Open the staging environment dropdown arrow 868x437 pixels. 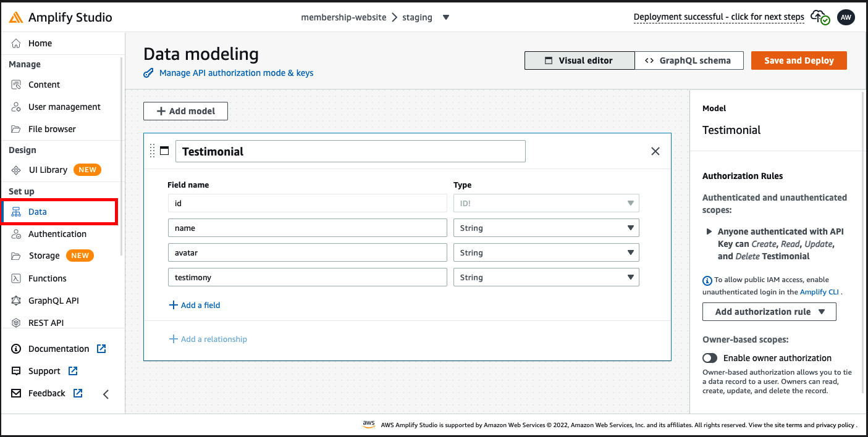coord(446,17)
